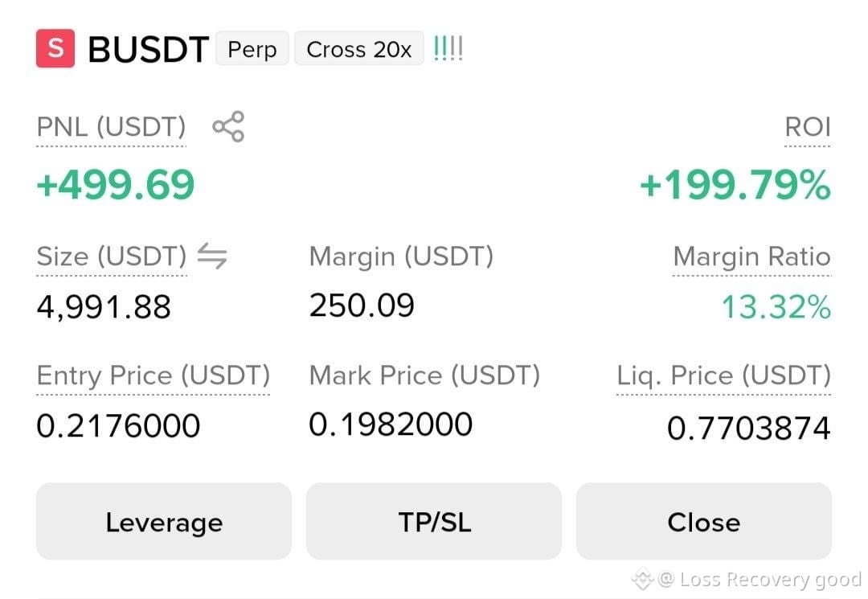Screen dimensions: 868x599
Task: Click the Margin Ratio label
Action: point(751,256)
